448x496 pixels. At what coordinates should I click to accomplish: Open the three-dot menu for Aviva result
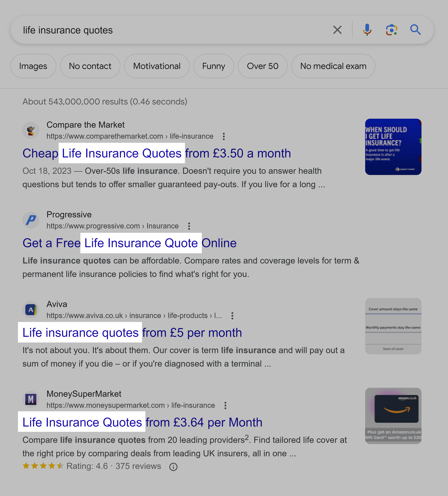click(232, 316)
